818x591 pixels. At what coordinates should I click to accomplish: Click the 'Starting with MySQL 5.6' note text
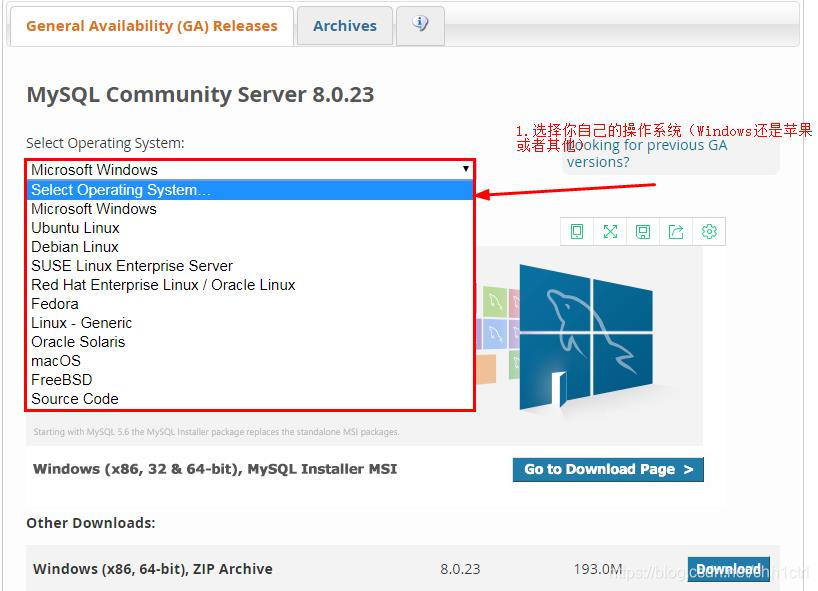216,432
